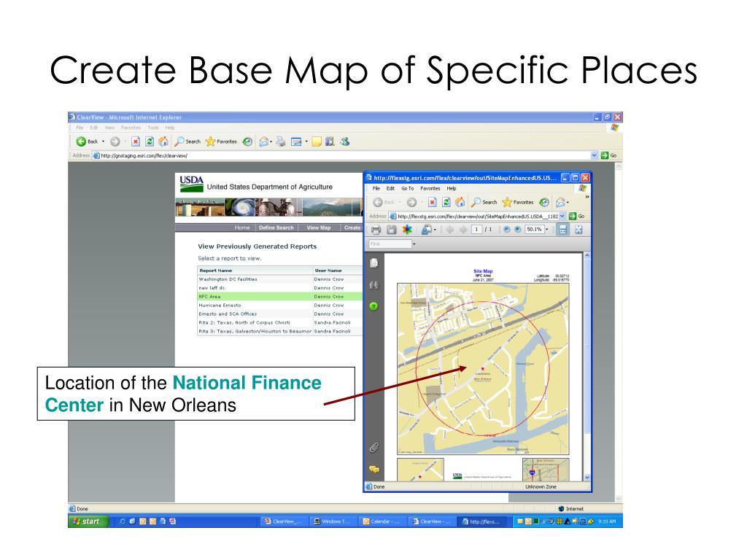
Task: Open Search in popup window toolbar
Action: [x=484, y=203]
